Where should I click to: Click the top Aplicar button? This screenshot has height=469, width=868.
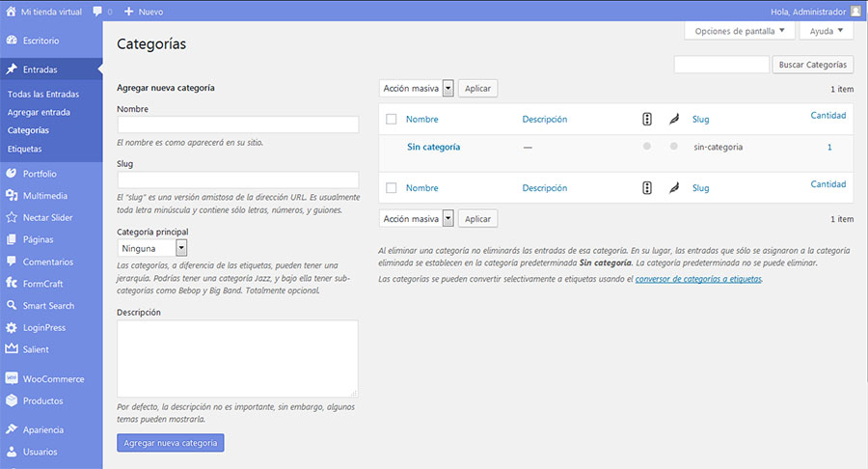(x=477, y=88)
